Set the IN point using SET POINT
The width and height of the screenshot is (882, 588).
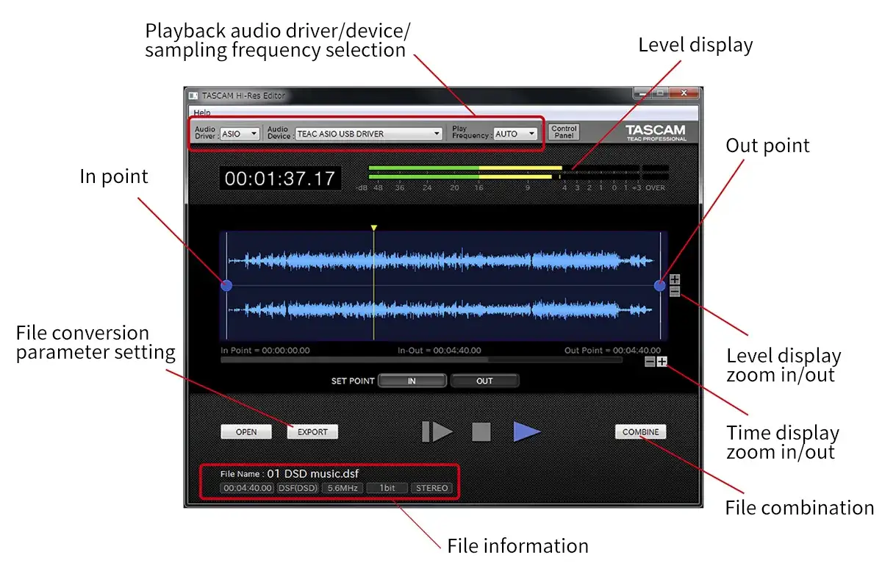pos(412,380)
